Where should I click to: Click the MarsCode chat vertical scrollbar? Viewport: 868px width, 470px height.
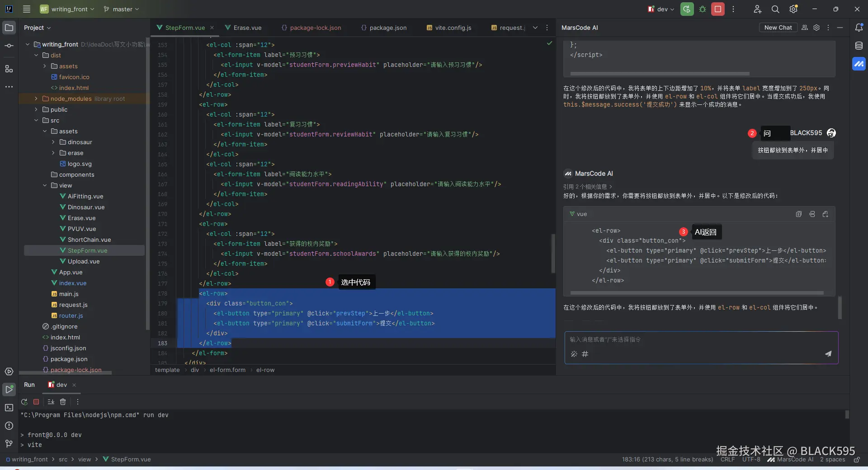840,307
